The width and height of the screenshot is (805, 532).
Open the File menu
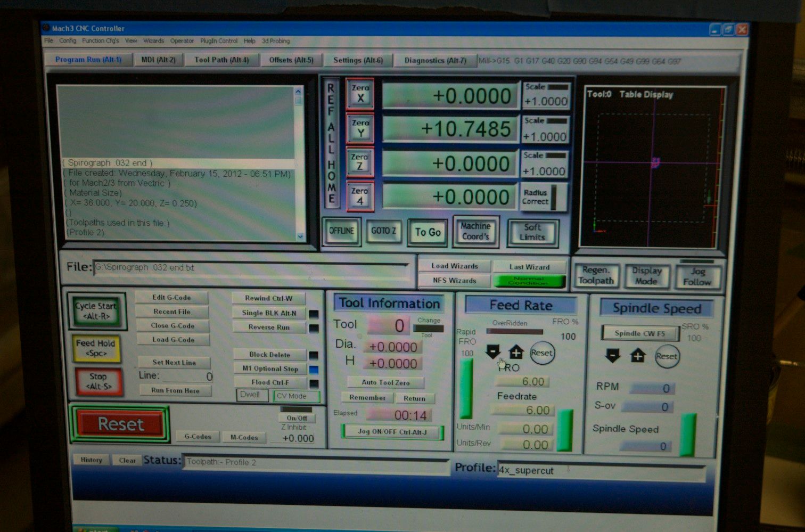click(x=48, y=40)
